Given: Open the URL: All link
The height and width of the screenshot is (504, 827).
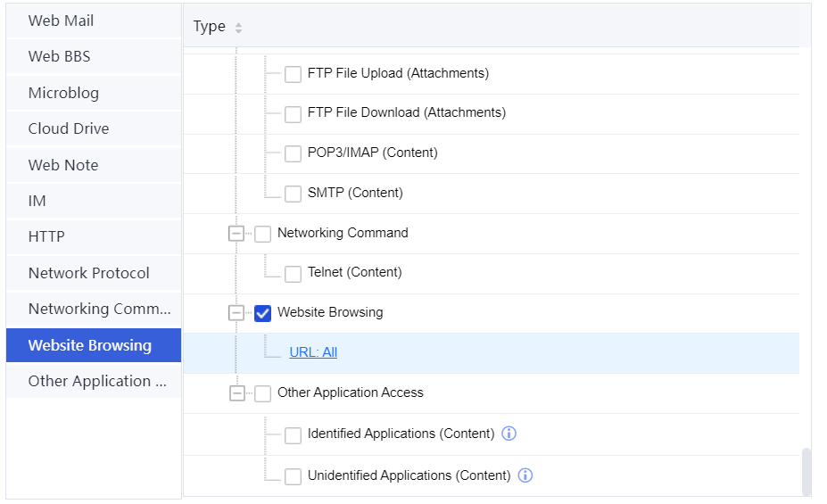Looking at the screenshot, I should click(313, 352).
